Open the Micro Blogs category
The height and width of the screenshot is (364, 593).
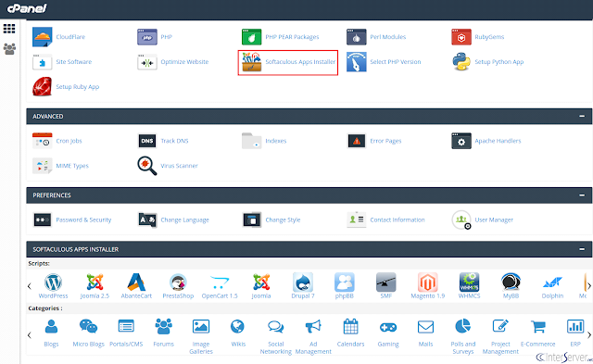pos(88,327)
